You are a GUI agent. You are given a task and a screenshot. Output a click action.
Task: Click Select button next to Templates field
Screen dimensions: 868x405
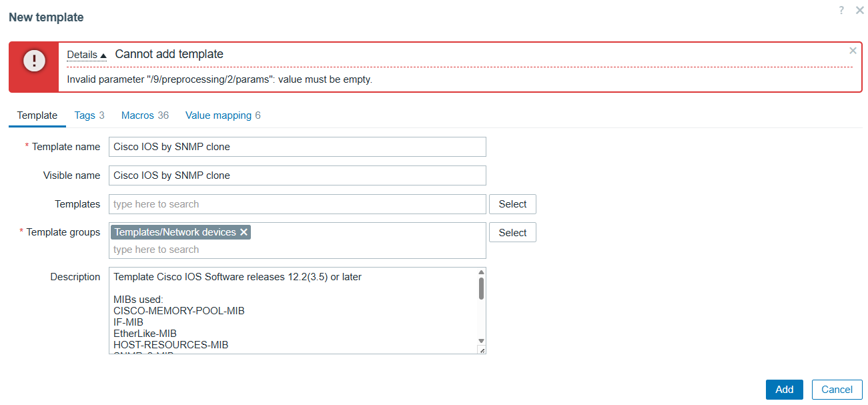coord(512,204)
